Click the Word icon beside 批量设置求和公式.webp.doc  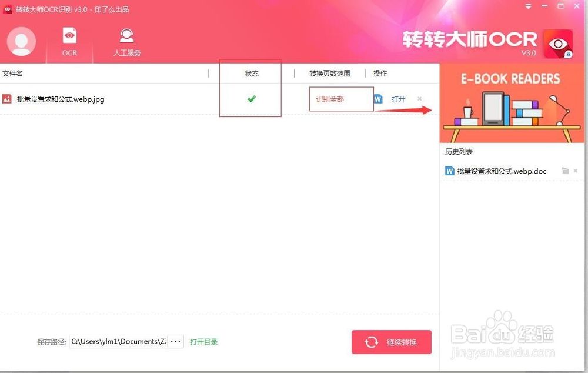(x=449, y=171)
